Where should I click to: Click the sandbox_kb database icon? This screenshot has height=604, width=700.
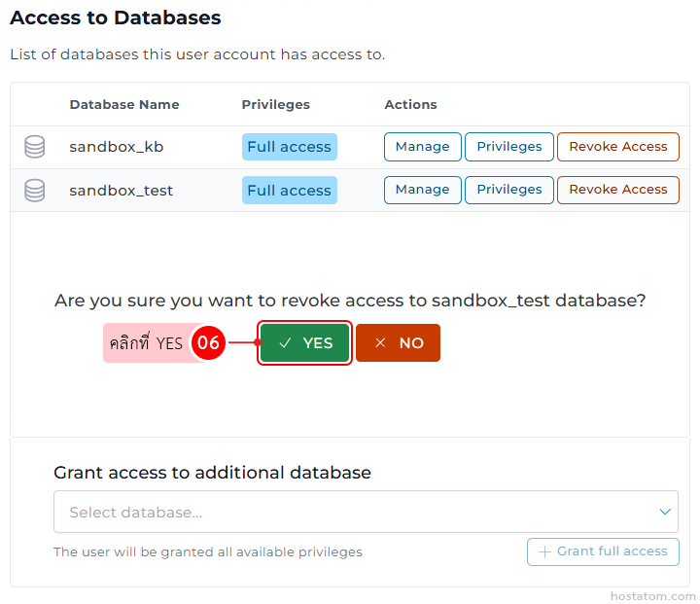coord(34,147)
